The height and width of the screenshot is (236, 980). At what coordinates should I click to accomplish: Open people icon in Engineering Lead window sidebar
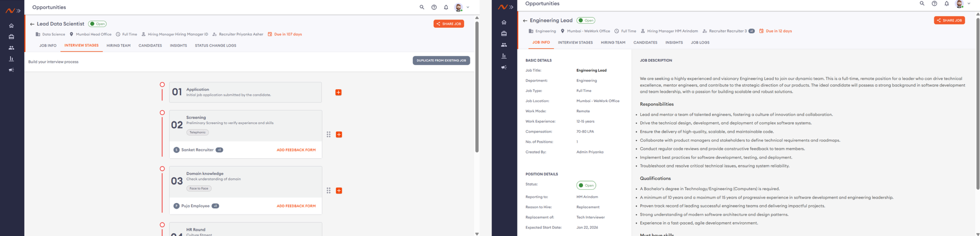tap(504, 45)
